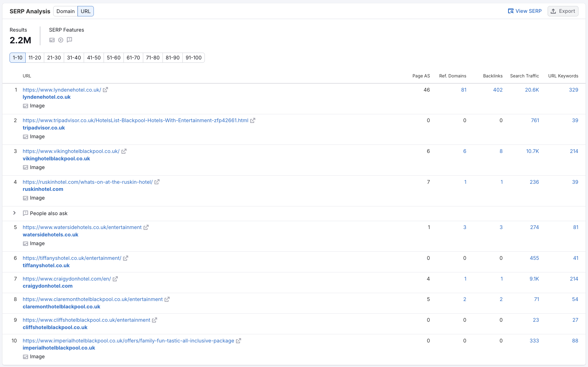This screenshot has height=367, width=588.
Task: Click external link icon next to ruskinhotel URL
Action: tap(157, 182)
